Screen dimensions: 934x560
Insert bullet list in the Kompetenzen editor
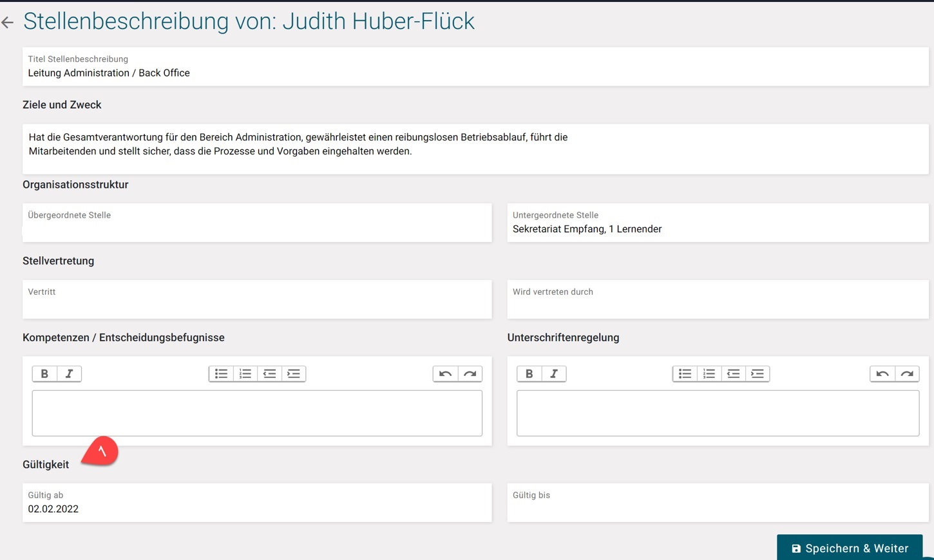tap(221, 374)
